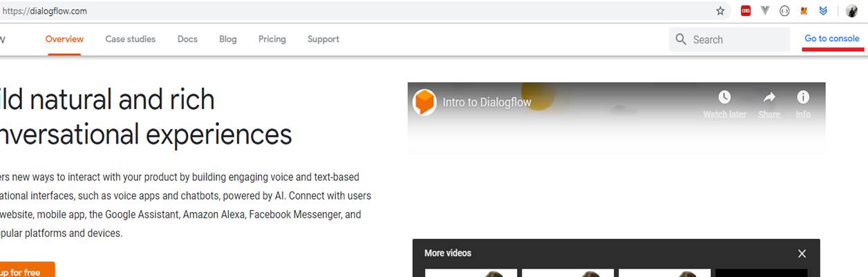Click the magnifier icon in the search box
The image size is (868, 277).
click(x=681, y=39)
